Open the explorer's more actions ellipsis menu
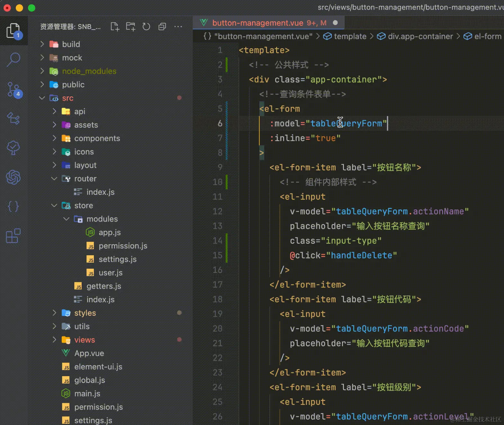The width and height of the screenshot is (504, 425). (x=178, y=27)
